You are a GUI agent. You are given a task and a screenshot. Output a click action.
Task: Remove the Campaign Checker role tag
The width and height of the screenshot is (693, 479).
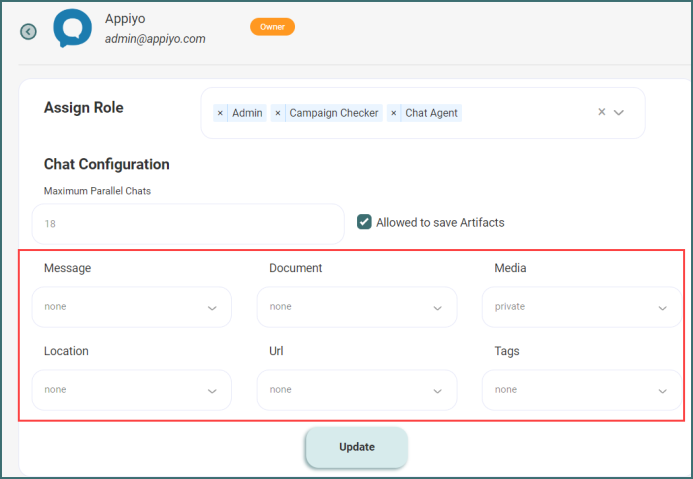pos(277,113)
